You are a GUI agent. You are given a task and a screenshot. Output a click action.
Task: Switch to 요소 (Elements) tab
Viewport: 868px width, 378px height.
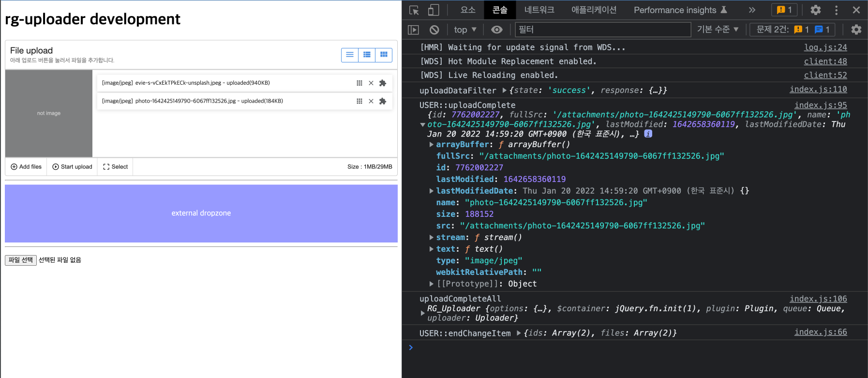468,10
